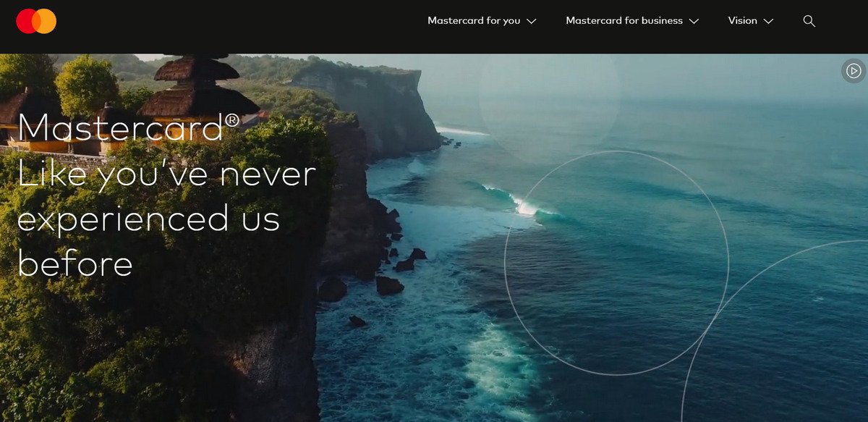The width and height of the screenshot is (868, 422).
Task: Open the Mastercard for you menu
Action: [x=482, y=21]
